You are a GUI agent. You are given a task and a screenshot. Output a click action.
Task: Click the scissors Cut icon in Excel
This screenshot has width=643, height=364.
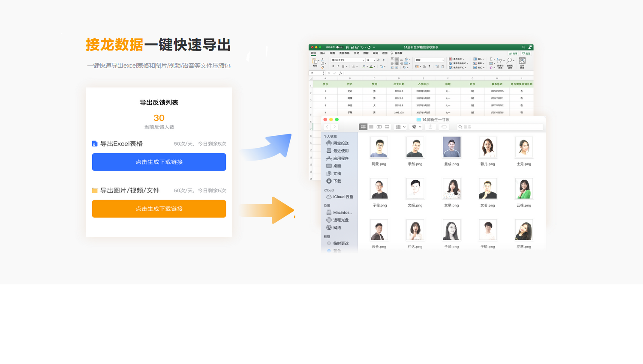[x=322, y=59]
